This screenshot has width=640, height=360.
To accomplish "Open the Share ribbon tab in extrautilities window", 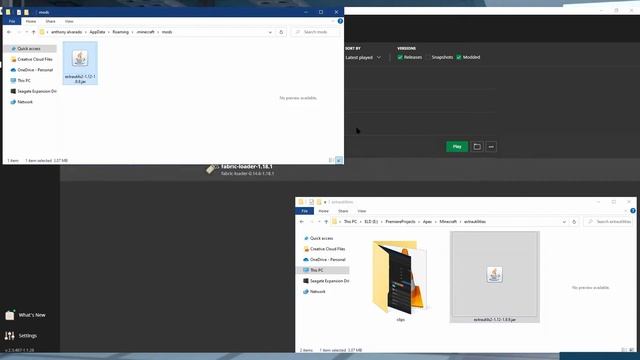I will point(343,211).
